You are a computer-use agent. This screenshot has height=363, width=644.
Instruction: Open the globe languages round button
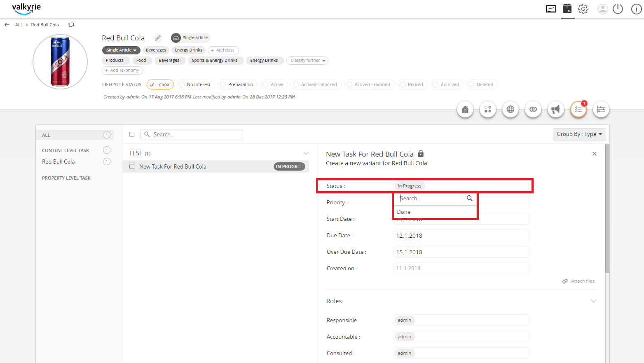point(511,109)
